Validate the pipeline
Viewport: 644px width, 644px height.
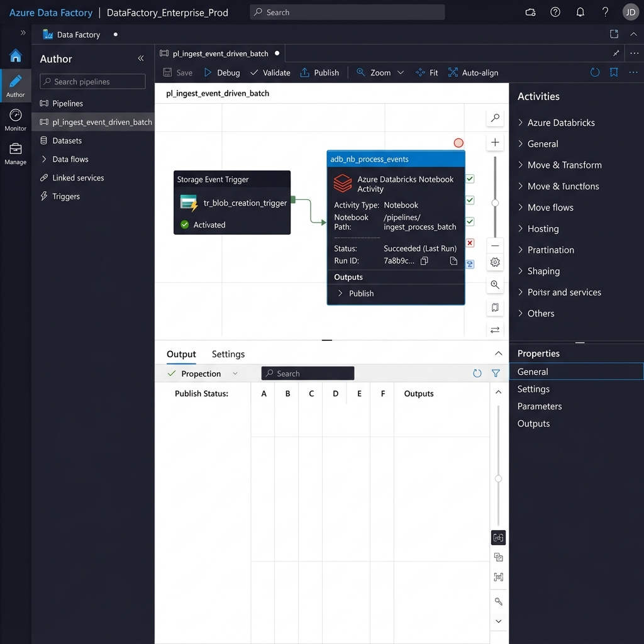click(x=270, y=73)
